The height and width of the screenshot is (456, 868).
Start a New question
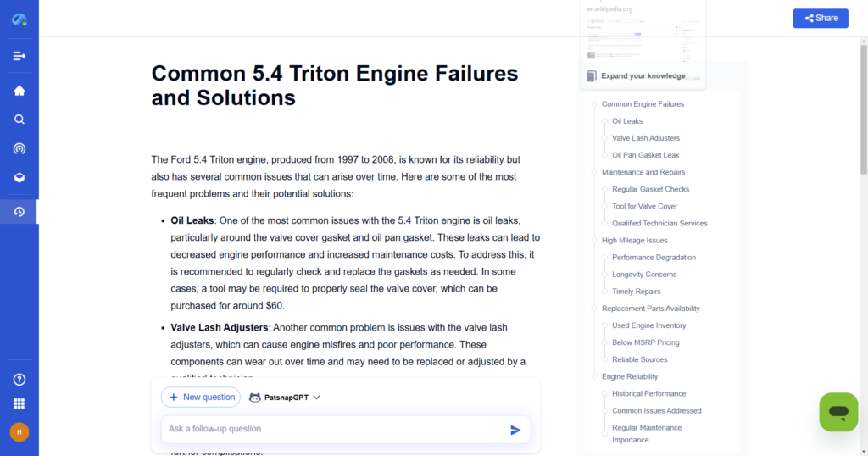[x=201, y=397]
